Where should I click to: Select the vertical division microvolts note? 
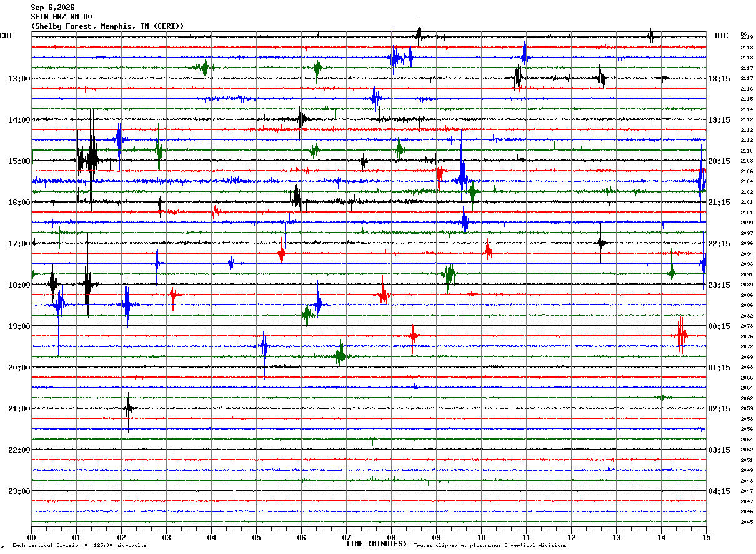pyautogui.click(x=79, y=546)
